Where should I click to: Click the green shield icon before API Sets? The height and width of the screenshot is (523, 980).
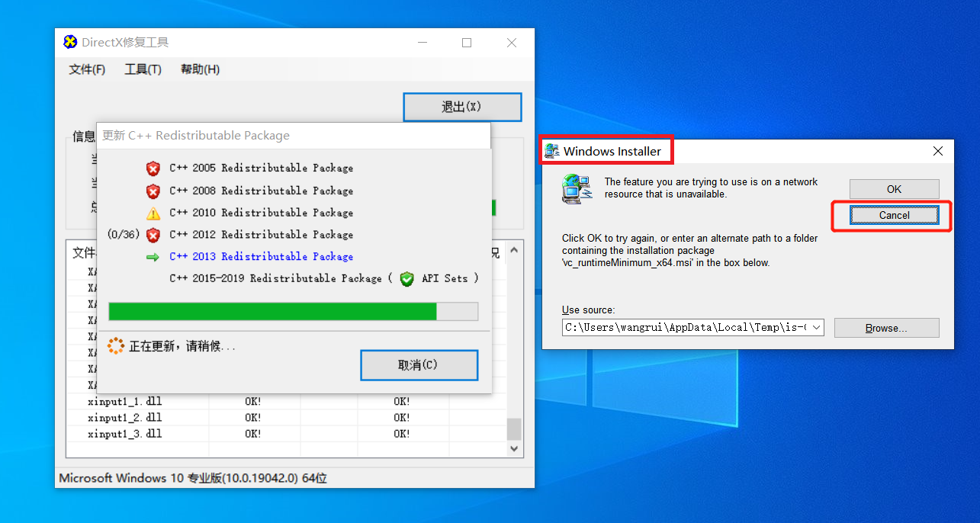point(407,279)
